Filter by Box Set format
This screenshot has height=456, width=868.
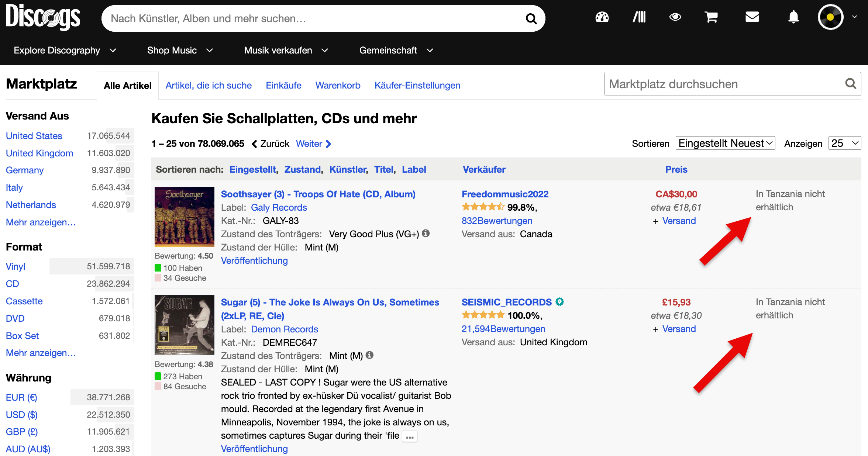(22, 336)
